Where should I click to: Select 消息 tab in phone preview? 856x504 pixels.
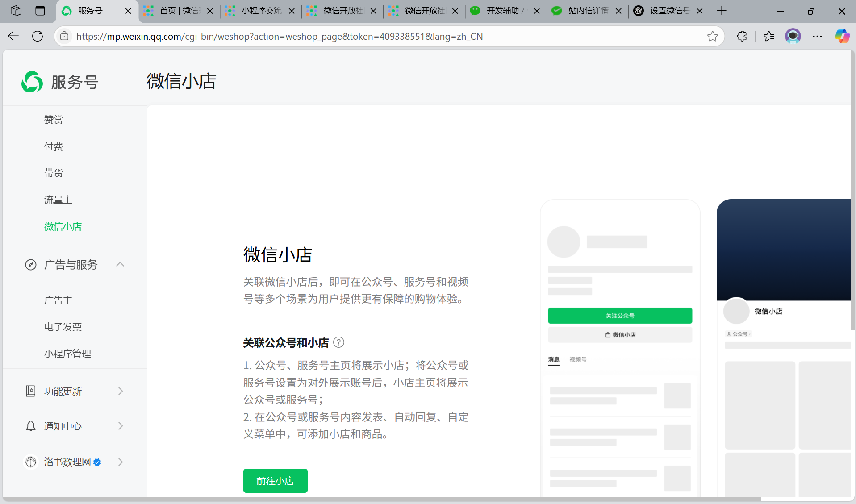(x=554, y=360)
